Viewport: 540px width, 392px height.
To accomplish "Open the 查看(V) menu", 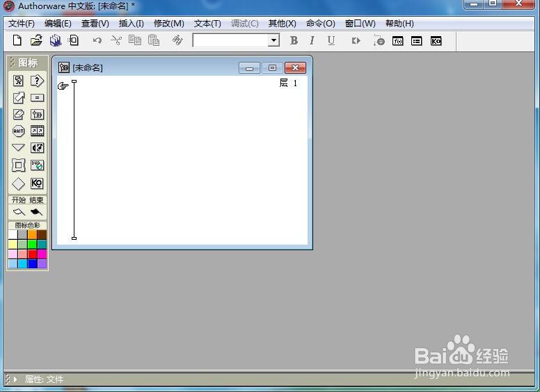I will pyautogui.click(x=95, y=24).
